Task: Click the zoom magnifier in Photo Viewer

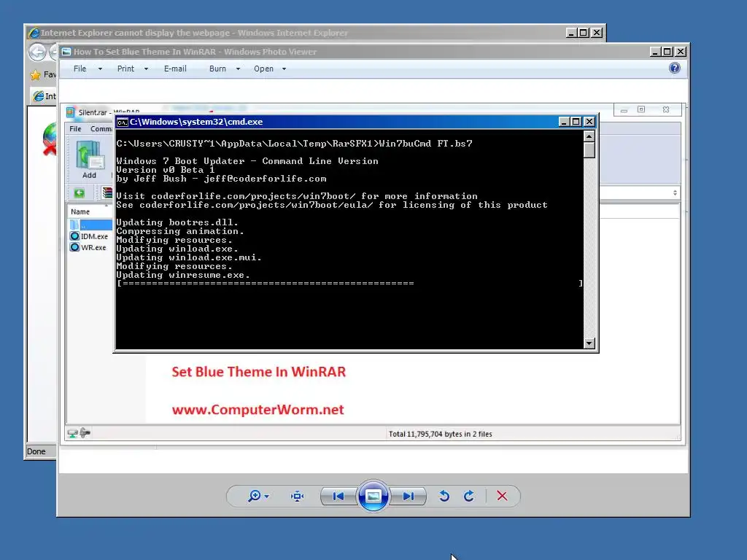Action: pyautogui.click(x=255, y=496)
